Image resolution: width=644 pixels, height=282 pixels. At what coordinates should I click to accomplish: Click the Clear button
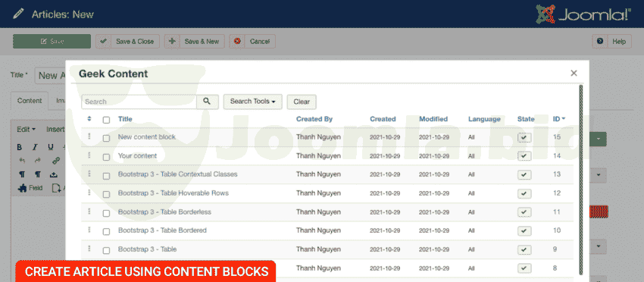point(302,102)
